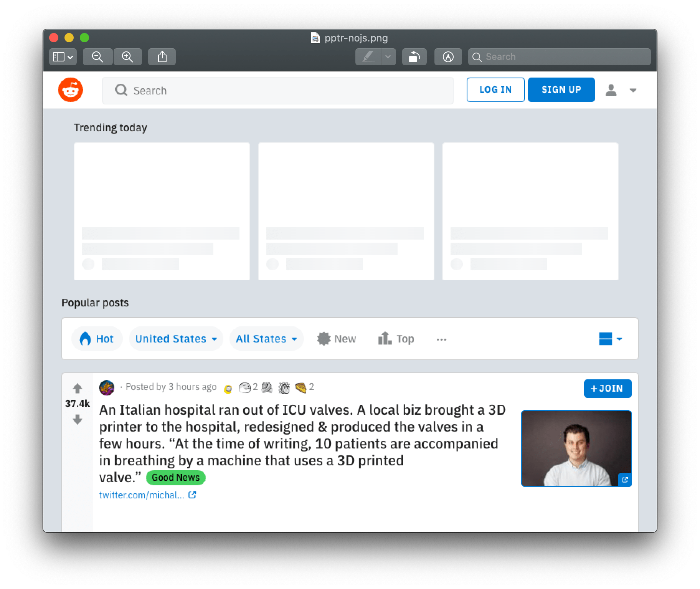Click the LOG IN button
700x589 pixels.
[495, 90]
